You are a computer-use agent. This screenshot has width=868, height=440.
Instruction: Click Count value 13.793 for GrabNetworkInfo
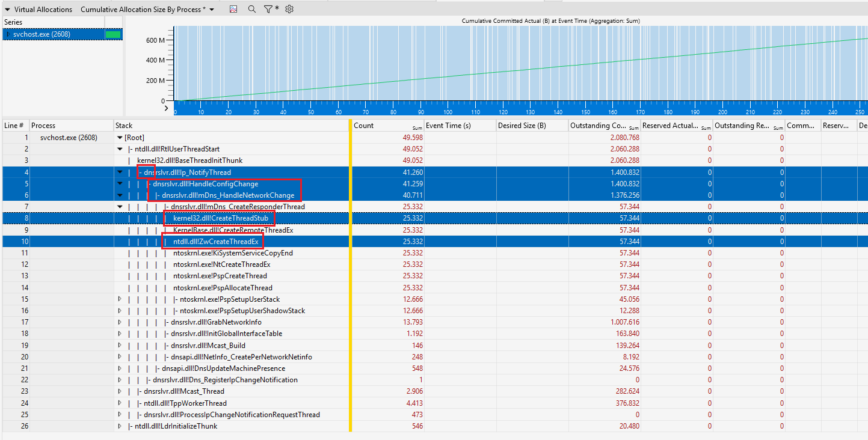(413, 322)
